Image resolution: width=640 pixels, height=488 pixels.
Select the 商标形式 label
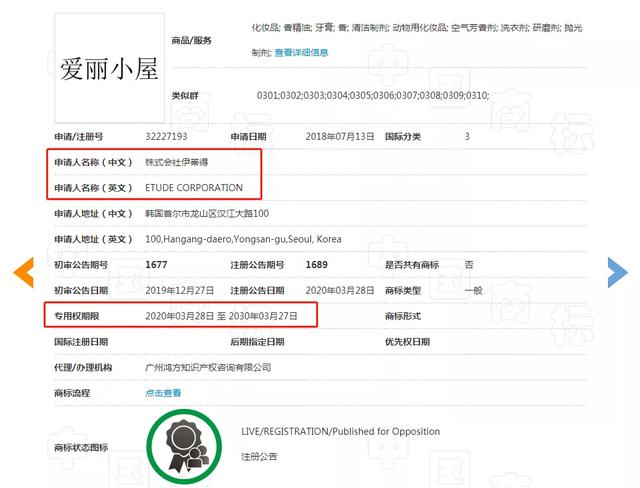(x=402, y=316)
